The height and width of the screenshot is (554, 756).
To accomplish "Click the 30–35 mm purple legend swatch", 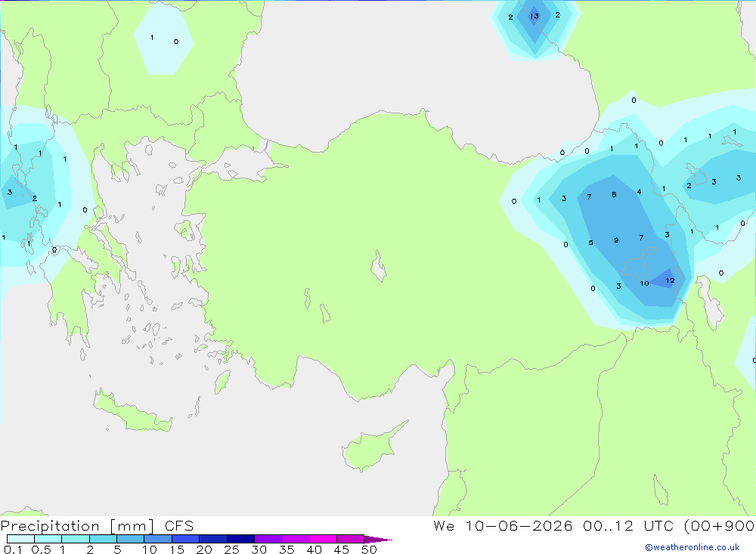I will [268, 539].
